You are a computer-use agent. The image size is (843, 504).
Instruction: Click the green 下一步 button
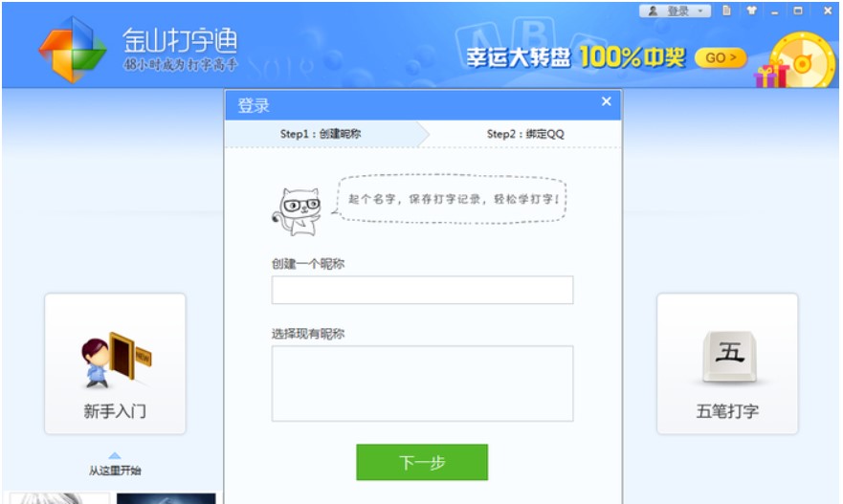[422, 462]
